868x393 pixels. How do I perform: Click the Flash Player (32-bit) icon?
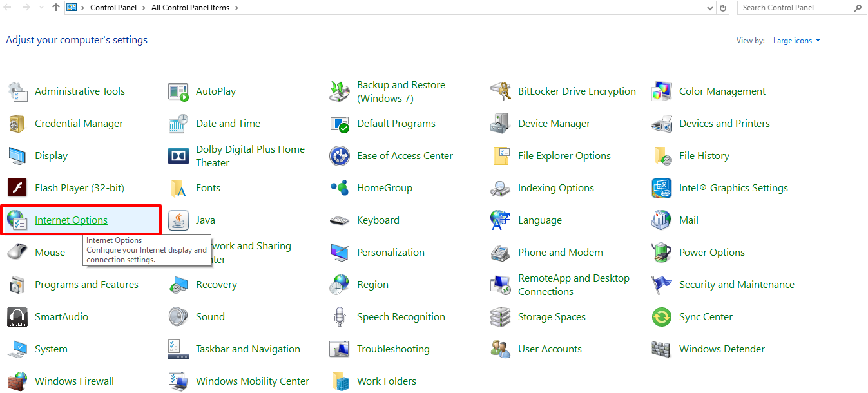(x=17, y=188)
